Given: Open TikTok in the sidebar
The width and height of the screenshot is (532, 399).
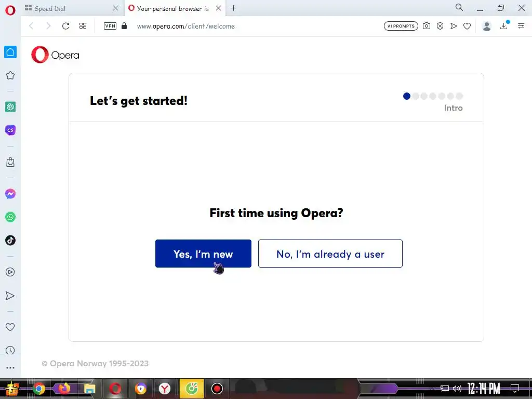Looking at the screenshot, I should click(10, 240).
